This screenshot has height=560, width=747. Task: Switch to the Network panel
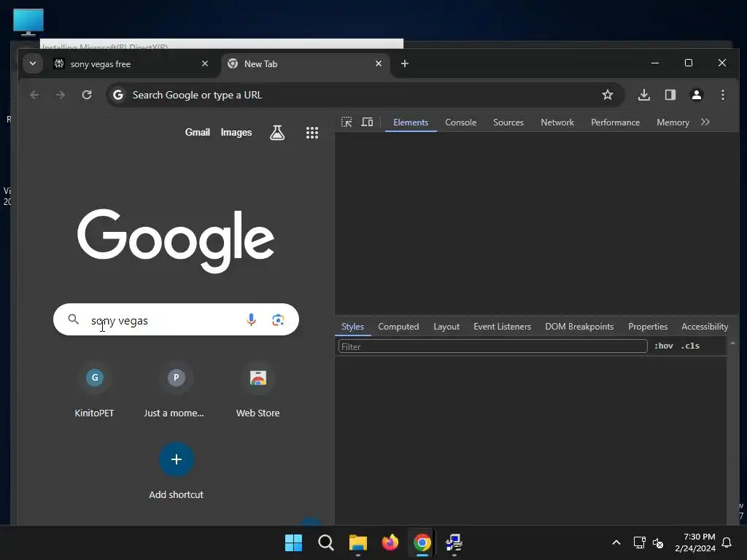point(557,122)
